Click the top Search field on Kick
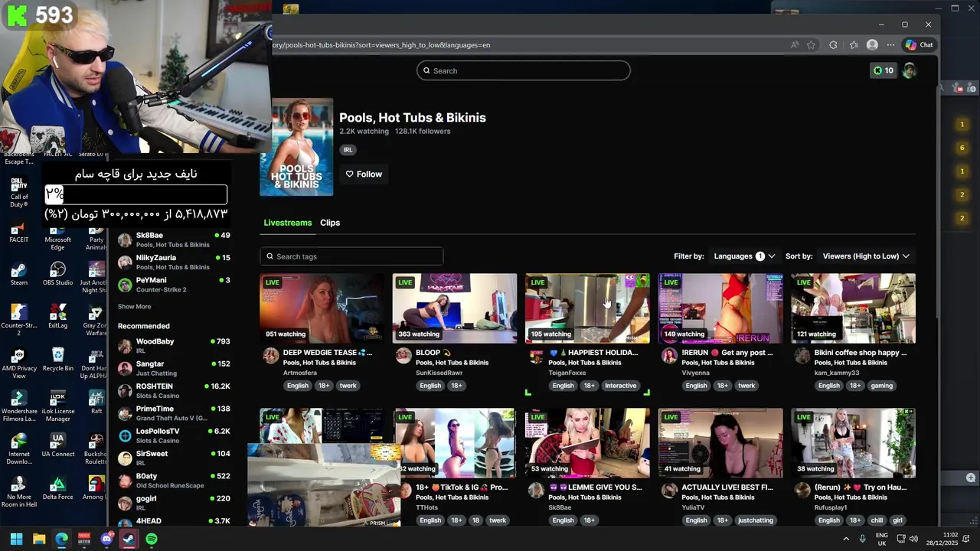The height and width of the screenshot is (551, 980). (524, 70)
